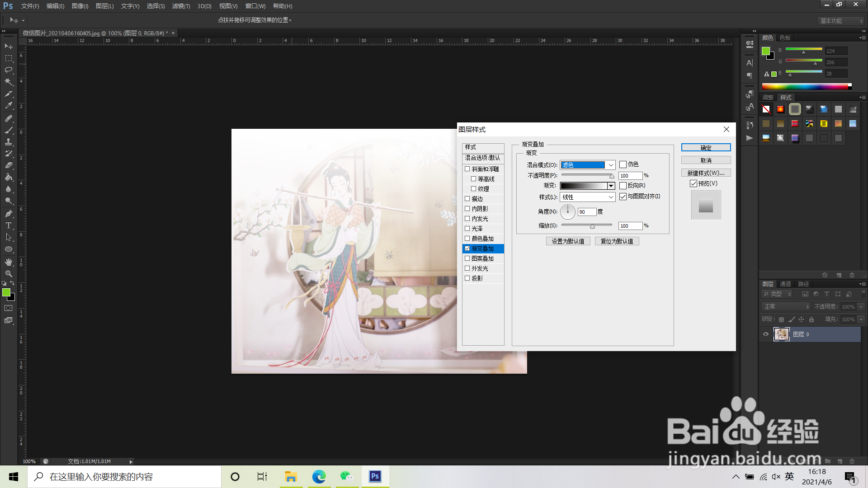Click the angle degree input field
The height and width of the screenshot is (488, 868).
(587, 212)
